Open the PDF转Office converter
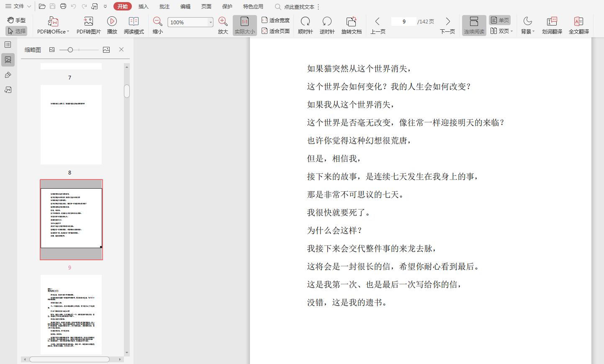 [x=53, y=26]
